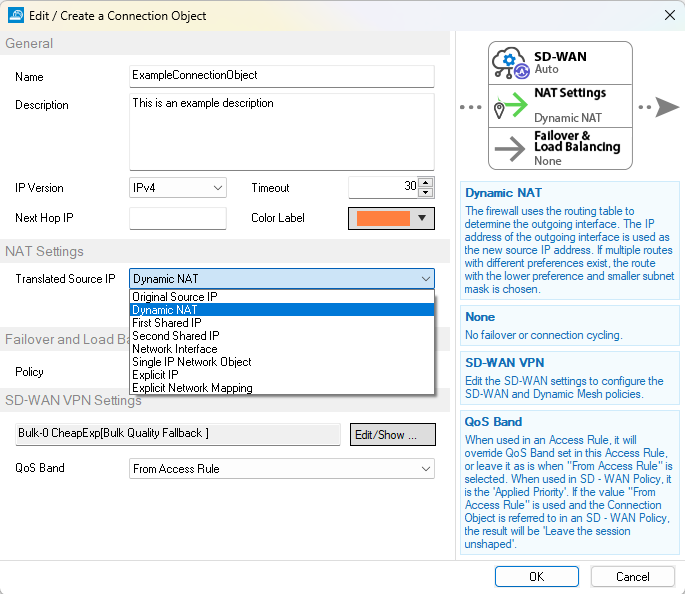This screenshot has width=685, height=594.
Task: Open the Color Label picker arrow
Action: click(x=422, y=218)
